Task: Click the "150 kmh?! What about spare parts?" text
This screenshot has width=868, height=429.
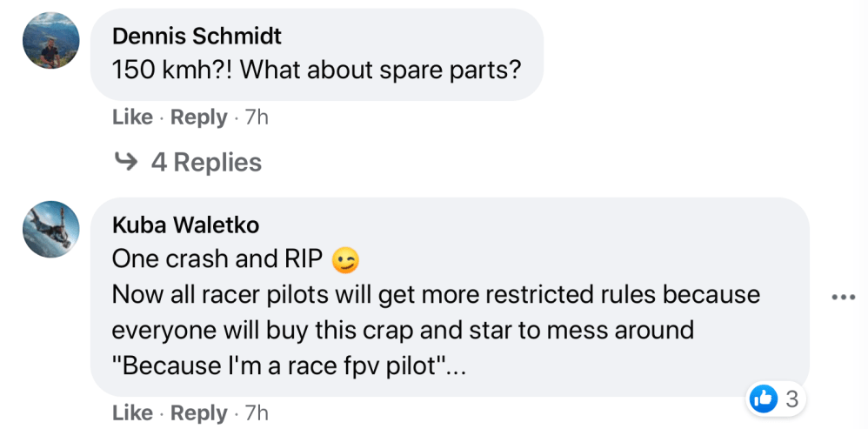Action: coord(317,70)
